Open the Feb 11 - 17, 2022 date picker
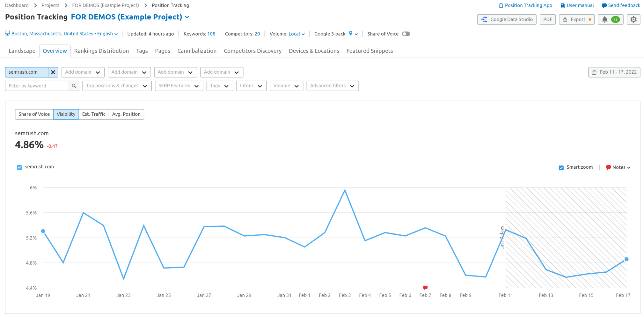The image size is (644, 317). tap(614, 72)
